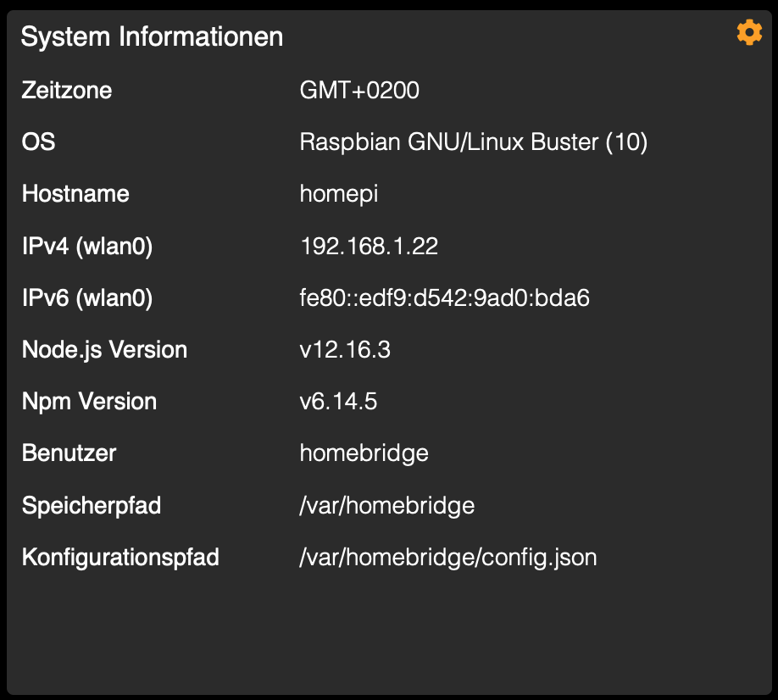Open the orange gear settings icon
Viewport: 778px width, 700px height.
(749, 32)
